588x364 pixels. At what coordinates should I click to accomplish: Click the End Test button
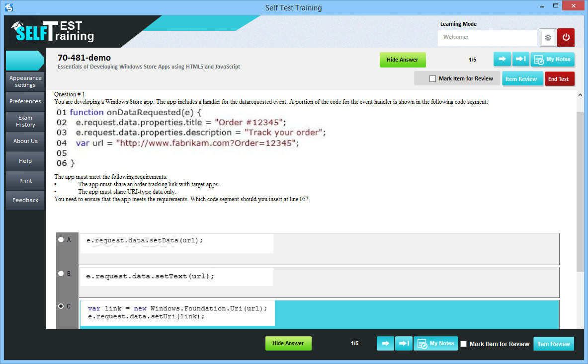point(559,79)
